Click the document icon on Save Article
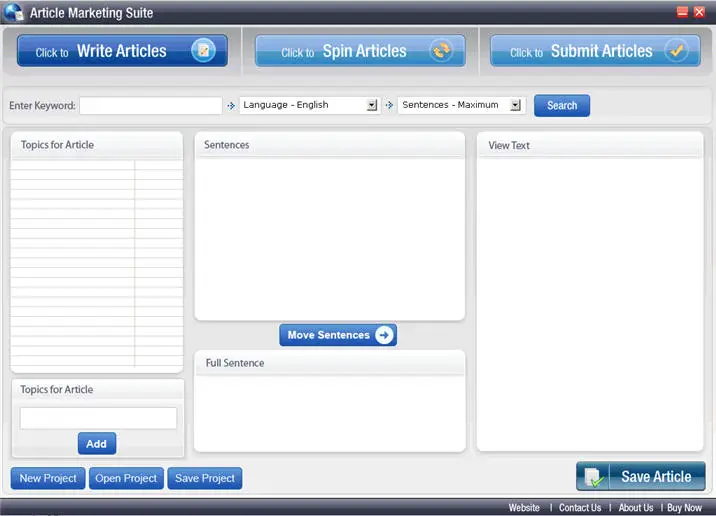The image size is (716, 516). click(593, 477)
